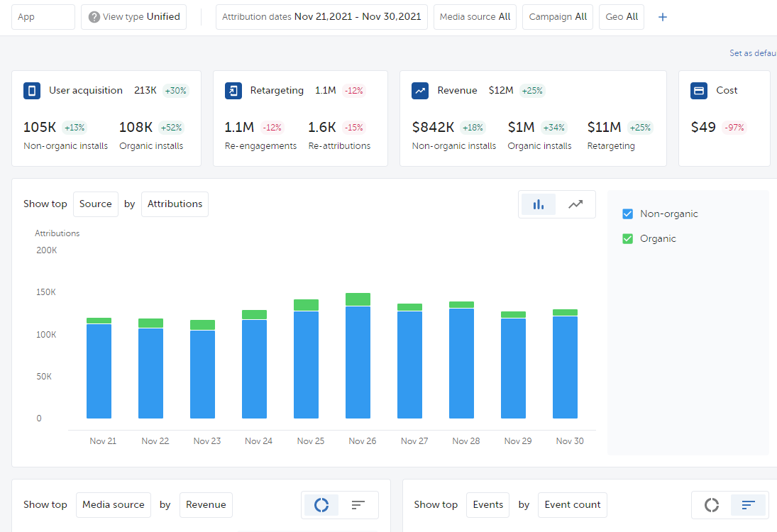The width and height of the screenshot is (777, 532).
Task: Click the Retargeting card icon
Action: point(233,91)
